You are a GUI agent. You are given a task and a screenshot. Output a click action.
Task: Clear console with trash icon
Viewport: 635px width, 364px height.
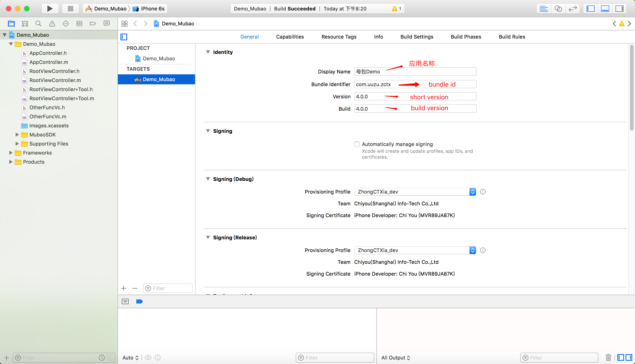point(608,357)
